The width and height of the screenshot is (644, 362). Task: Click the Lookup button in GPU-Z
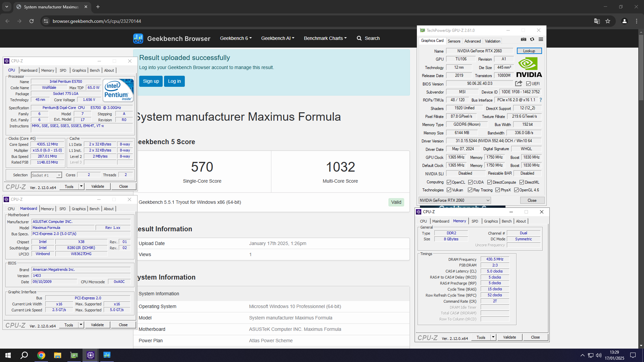[529, 51]
